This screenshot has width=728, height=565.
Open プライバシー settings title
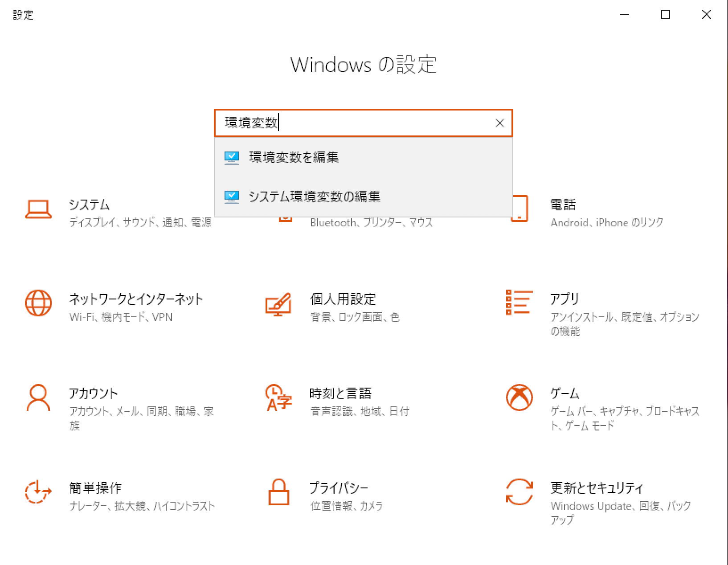coord(339,488)
